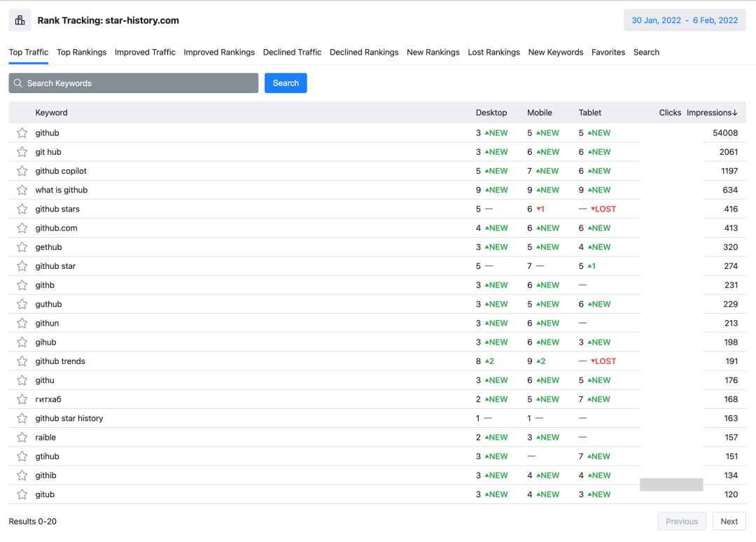Click star icon beside "gethub"
The height and width of the screenshot is (542, 756).
pos(22,247)
